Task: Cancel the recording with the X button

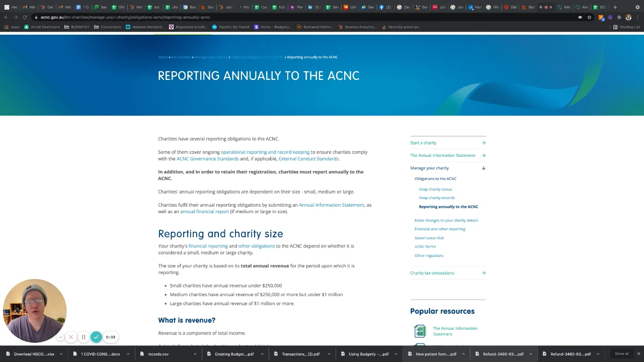Action: click(x=71, y=337)
